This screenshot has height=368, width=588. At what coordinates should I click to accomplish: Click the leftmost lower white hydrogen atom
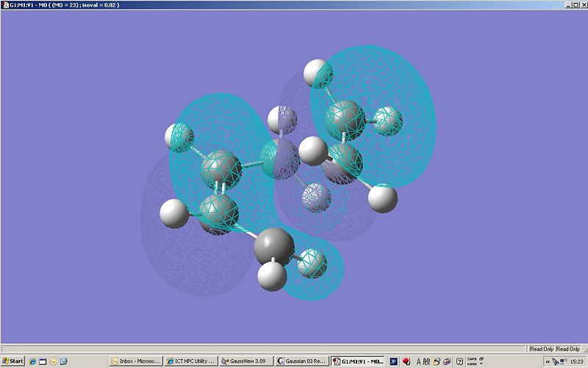pyautogui.click(x=174, y=213)
